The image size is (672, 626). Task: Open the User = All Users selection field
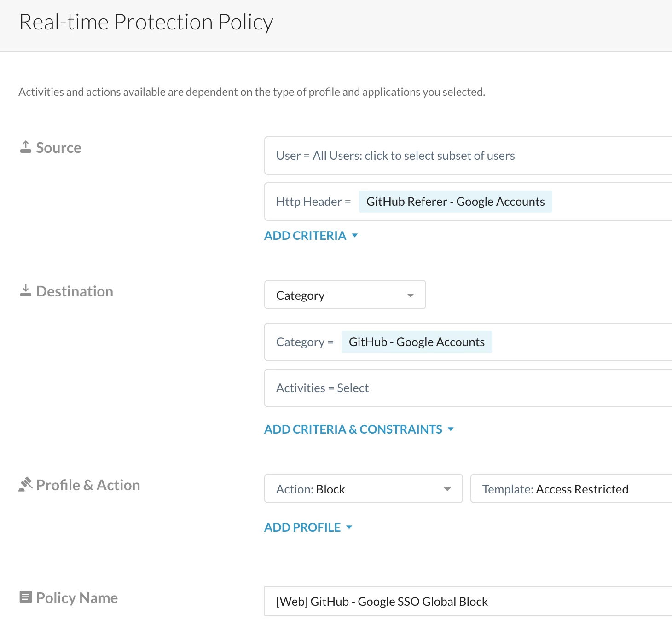click(468, 156)
